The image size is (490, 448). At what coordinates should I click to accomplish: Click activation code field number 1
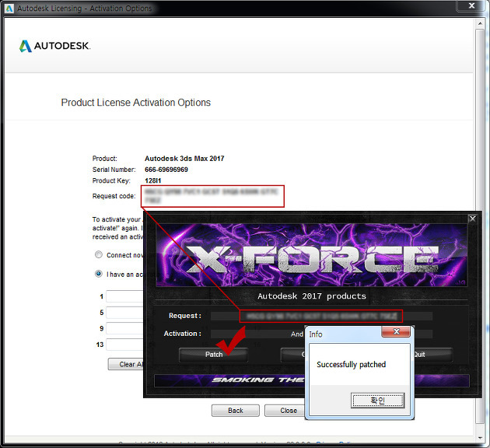pyautogui.click(x=124, y=296)
